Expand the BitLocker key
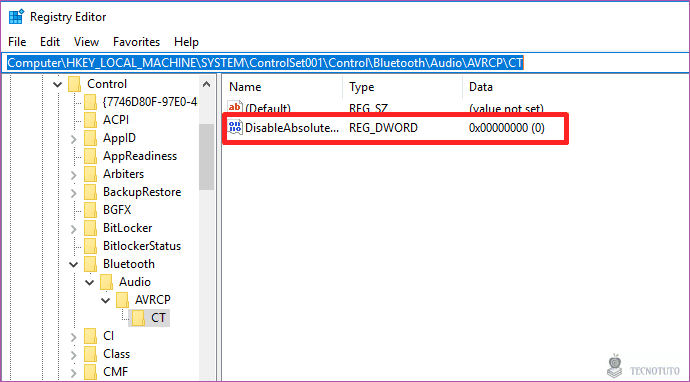 click(x=73, y=228)
